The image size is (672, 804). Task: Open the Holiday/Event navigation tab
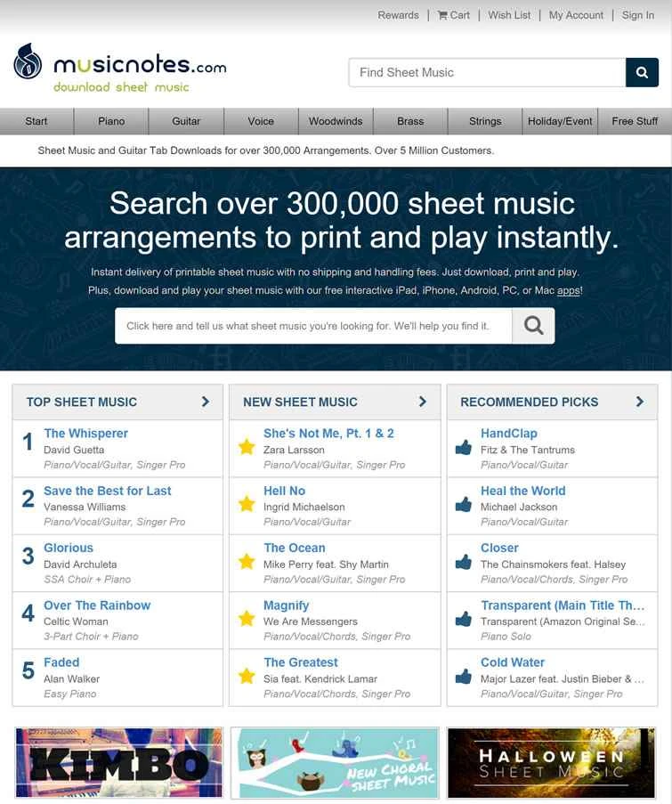coord(560,121)
